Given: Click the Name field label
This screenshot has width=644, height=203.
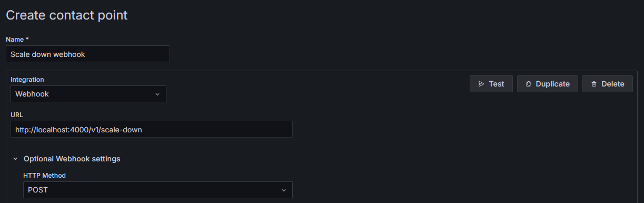Looking at the screenshot, I should click(17, 40).
